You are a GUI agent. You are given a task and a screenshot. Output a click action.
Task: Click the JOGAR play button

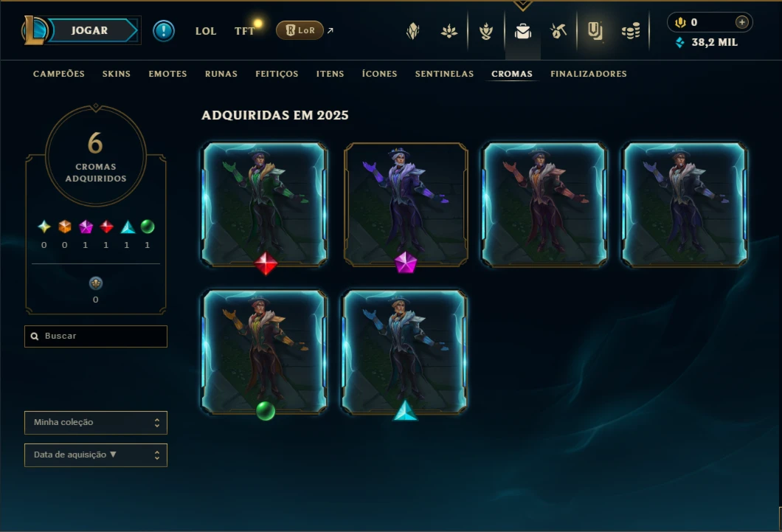pyautogui.click(x=90, y=30)
